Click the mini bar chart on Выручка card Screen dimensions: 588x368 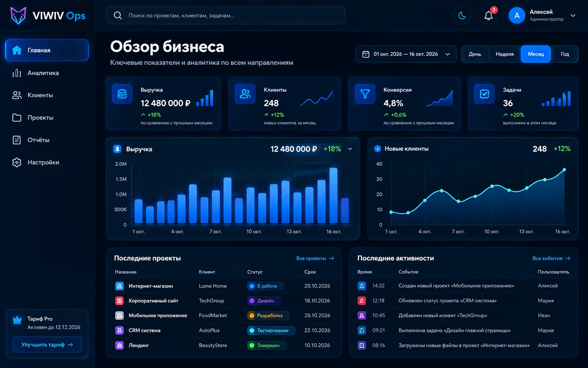tap(205, 98)
